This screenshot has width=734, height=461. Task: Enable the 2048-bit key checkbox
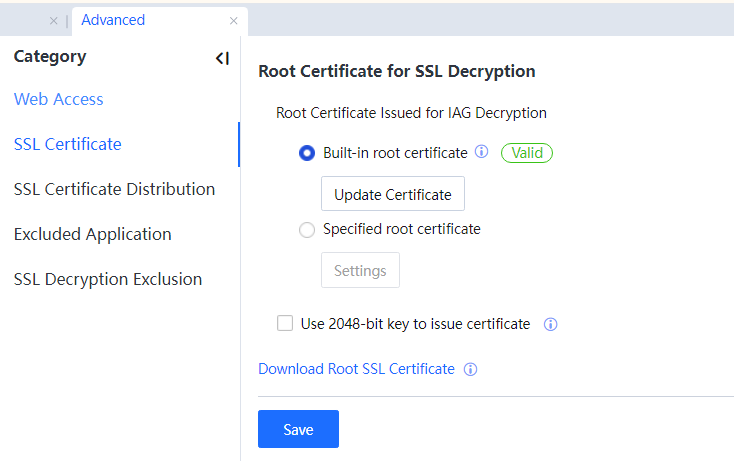(x=285, y=323)
